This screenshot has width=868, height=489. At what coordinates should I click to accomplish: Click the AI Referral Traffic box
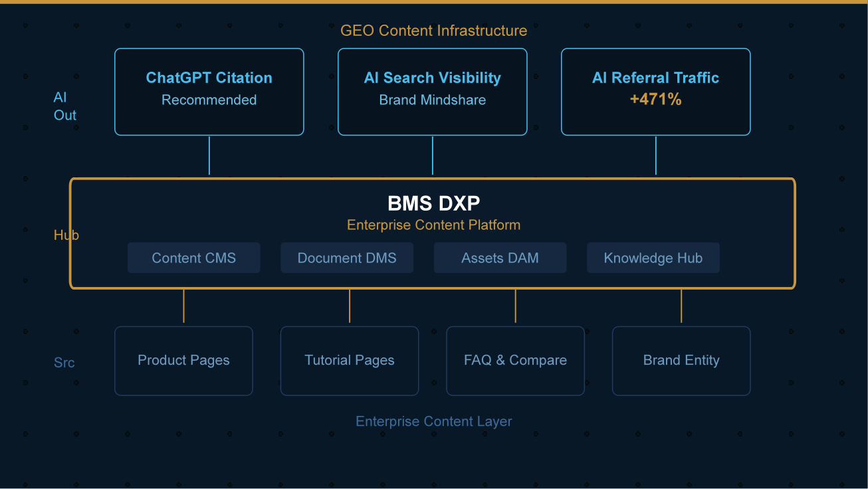[x=656, y=92]
